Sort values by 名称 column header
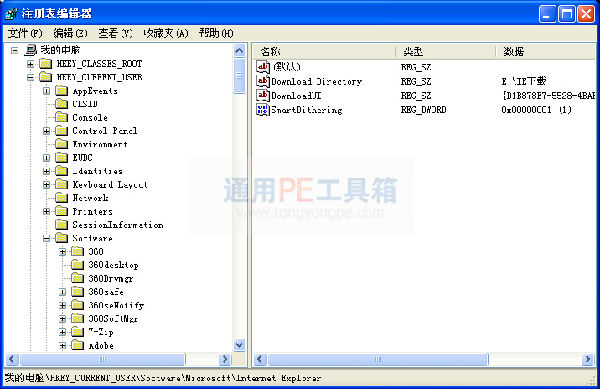The height and width of the screenshot is (389, 600). click(x=324, y=51)
